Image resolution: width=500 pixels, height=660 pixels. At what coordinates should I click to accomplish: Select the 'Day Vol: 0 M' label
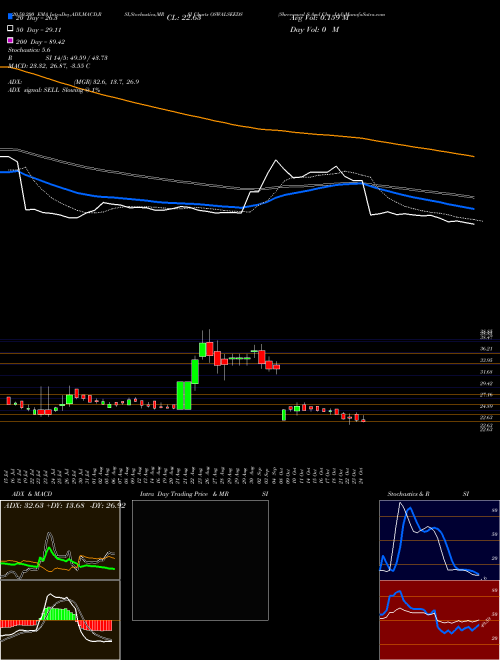(314, 29)
